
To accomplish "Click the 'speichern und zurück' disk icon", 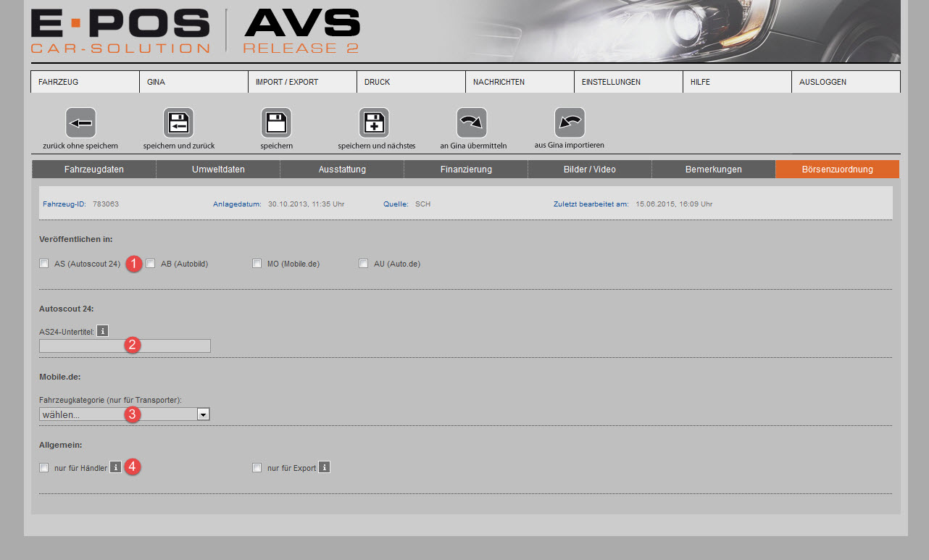I will tap(178, 122).
